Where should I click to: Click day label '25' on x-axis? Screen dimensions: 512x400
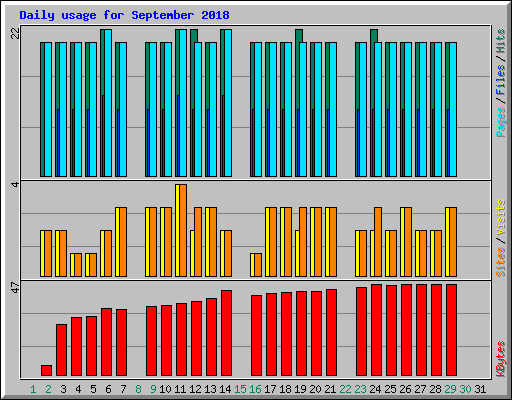(x=390, y=389)
